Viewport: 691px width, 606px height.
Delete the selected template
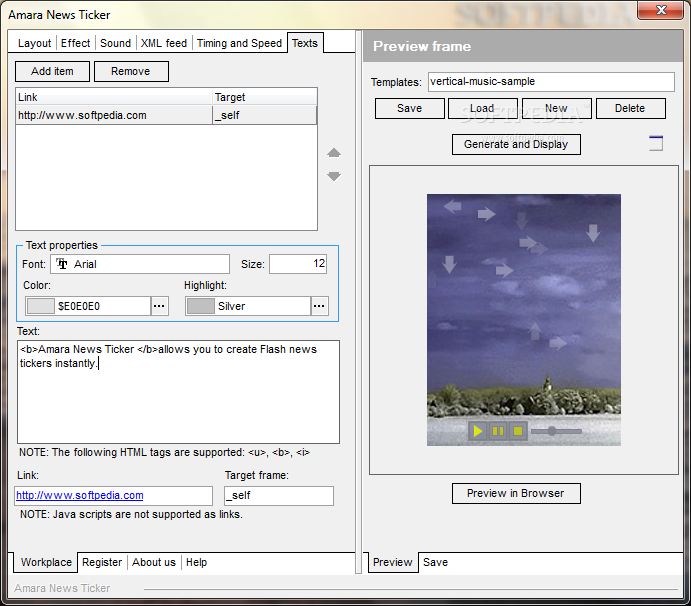[631, 108]
